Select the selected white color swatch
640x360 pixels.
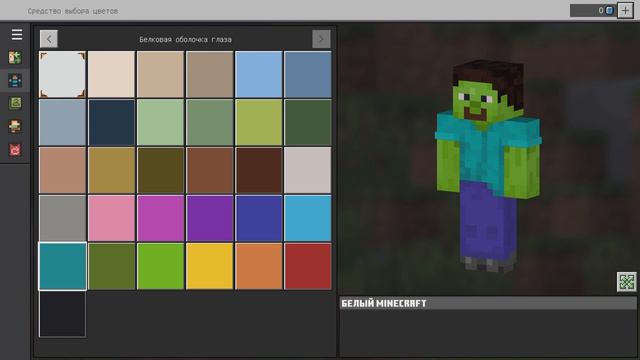[x=62, y=74]
